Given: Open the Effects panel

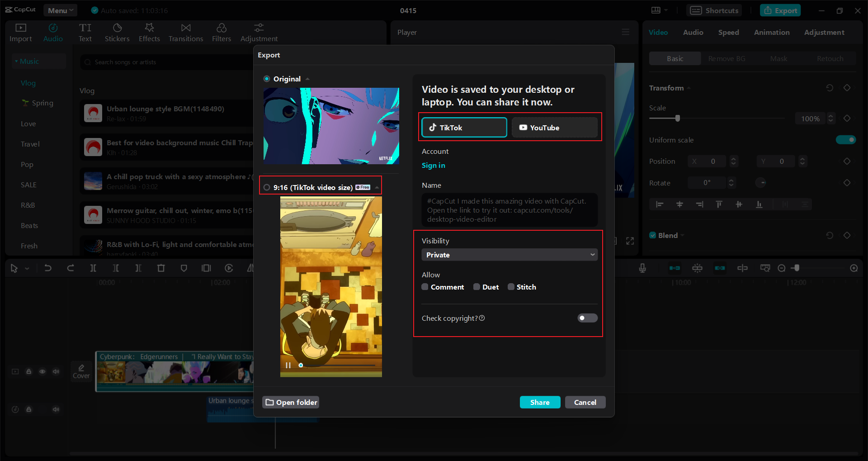Looking at the screenshot, I should (x=149, y=33).
